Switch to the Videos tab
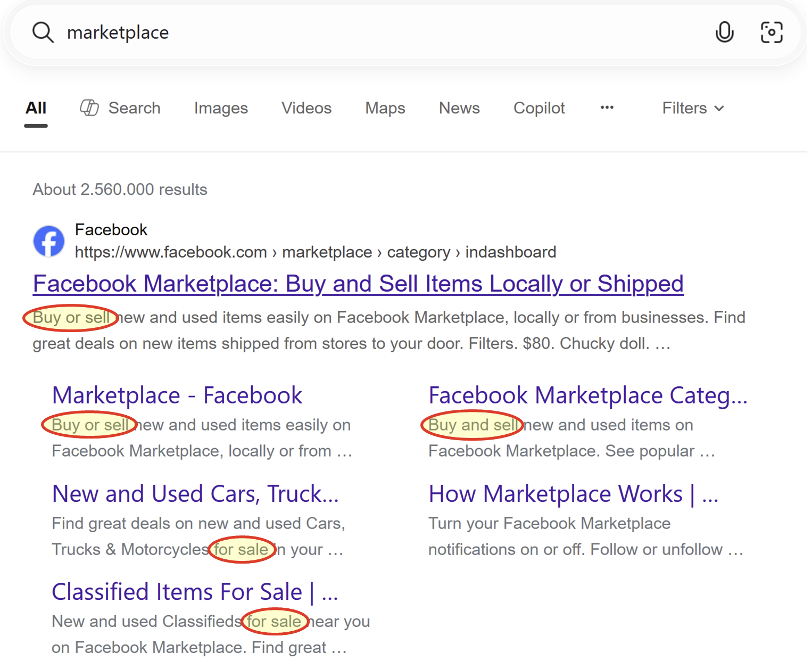 coord(306,108)
